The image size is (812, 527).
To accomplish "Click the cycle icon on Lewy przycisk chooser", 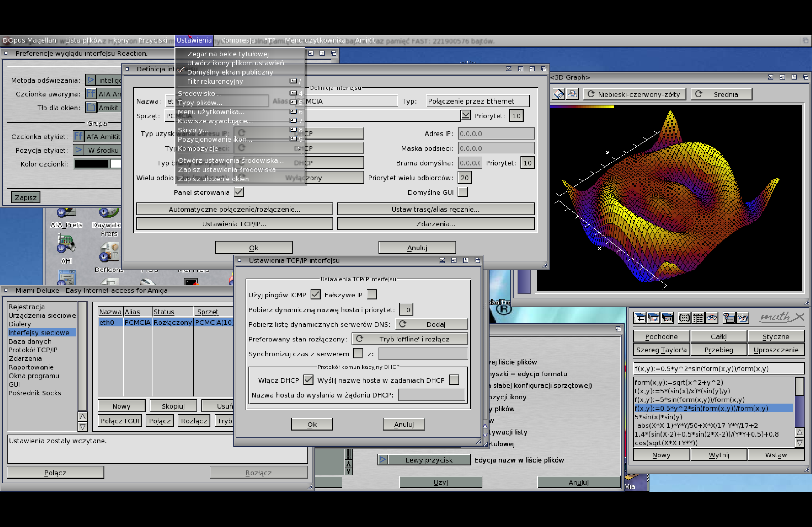I will [x=383, y=459].
